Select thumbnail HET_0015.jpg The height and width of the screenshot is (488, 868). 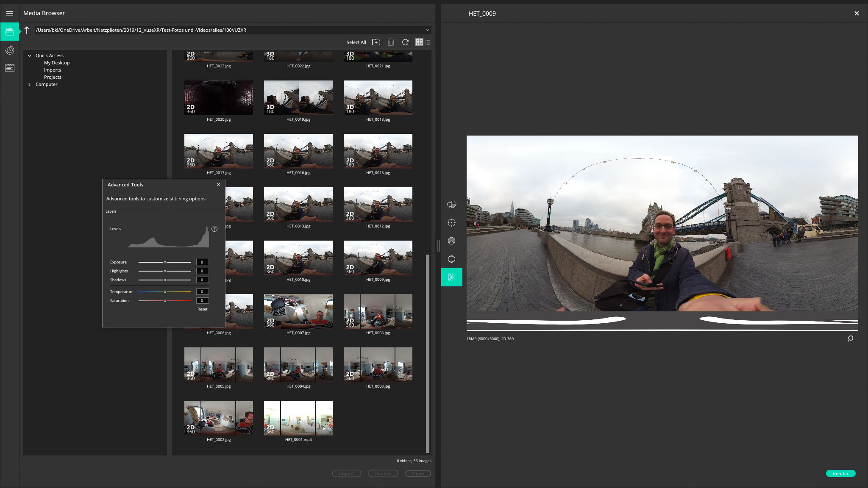coord(378,151)
